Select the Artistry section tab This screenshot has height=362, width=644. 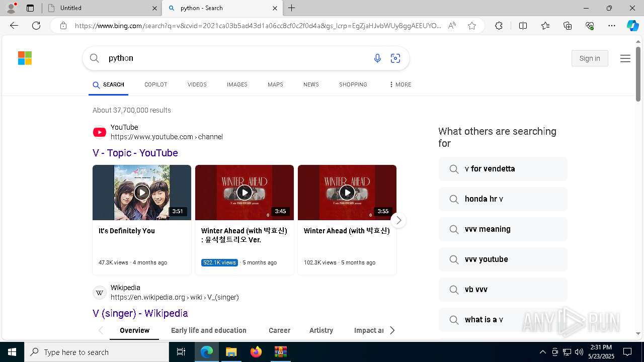pos(321,330)
